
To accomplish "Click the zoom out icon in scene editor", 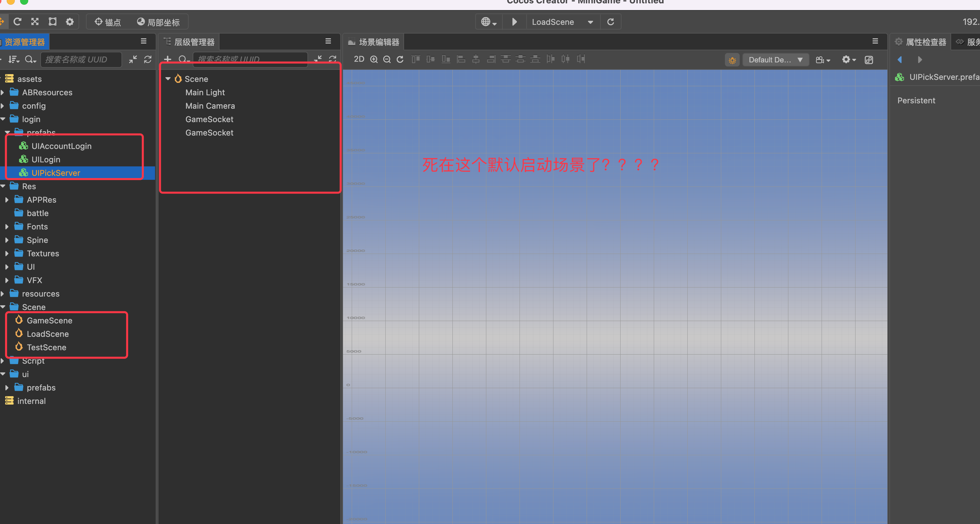I will click(387, 59).
